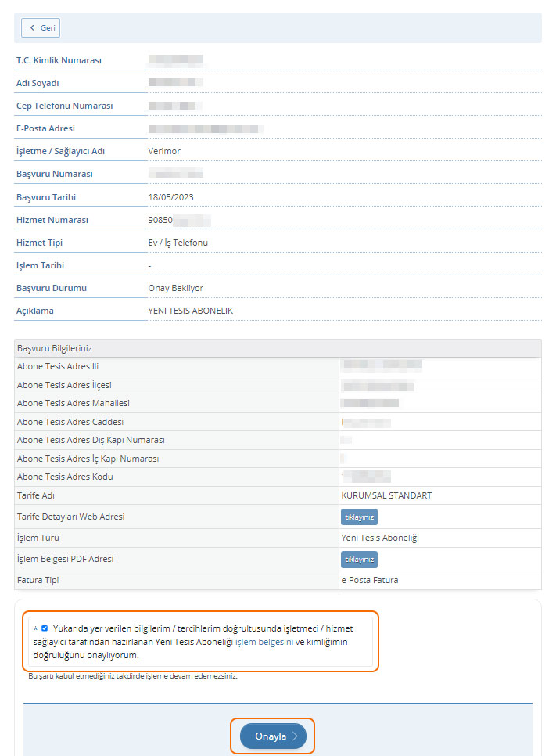The width and height of the screenshot is (556, 756).
Task: Select the Yeni Tesis Aboneliği value
Action: tap(380, 538)
